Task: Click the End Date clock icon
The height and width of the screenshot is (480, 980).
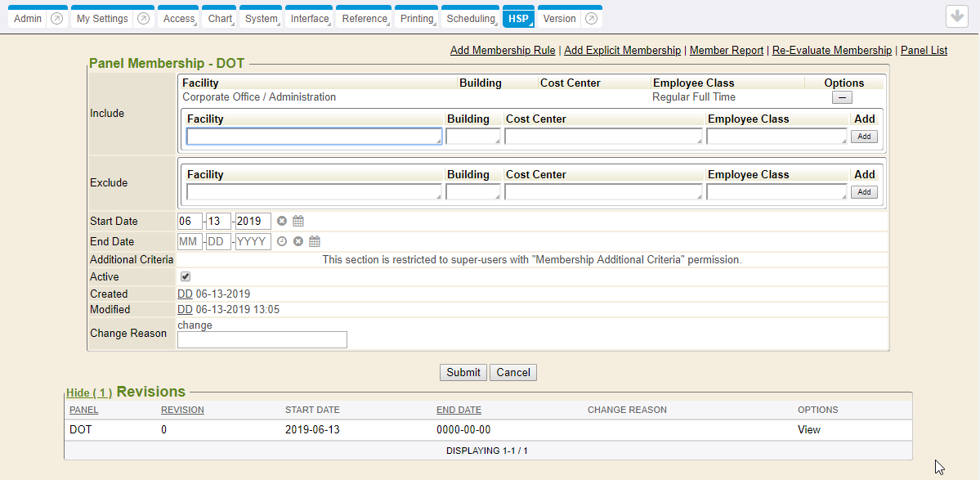Action: 282,242
